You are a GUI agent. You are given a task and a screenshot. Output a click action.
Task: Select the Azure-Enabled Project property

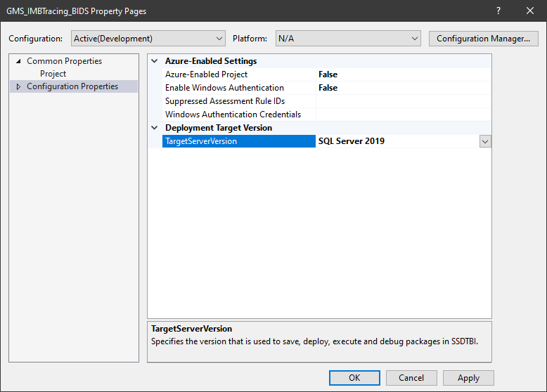tap(206, 74)
